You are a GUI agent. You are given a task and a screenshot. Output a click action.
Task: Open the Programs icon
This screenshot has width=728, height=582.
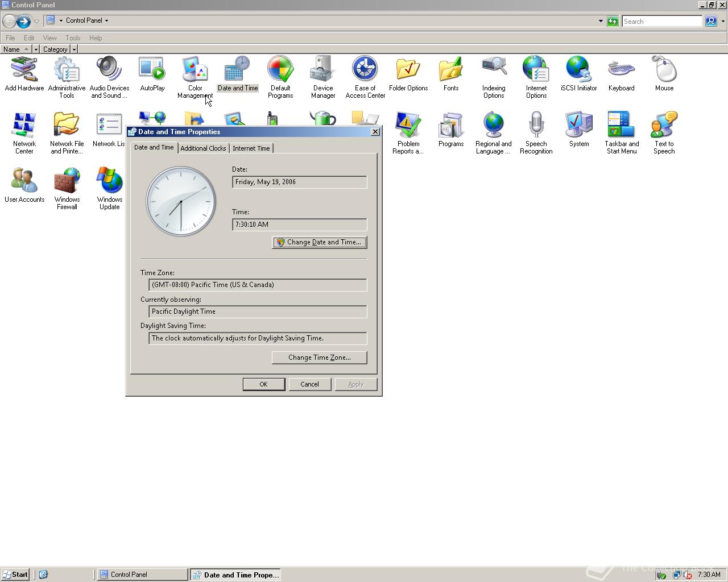pyautogui.click(x=451, y=130)
